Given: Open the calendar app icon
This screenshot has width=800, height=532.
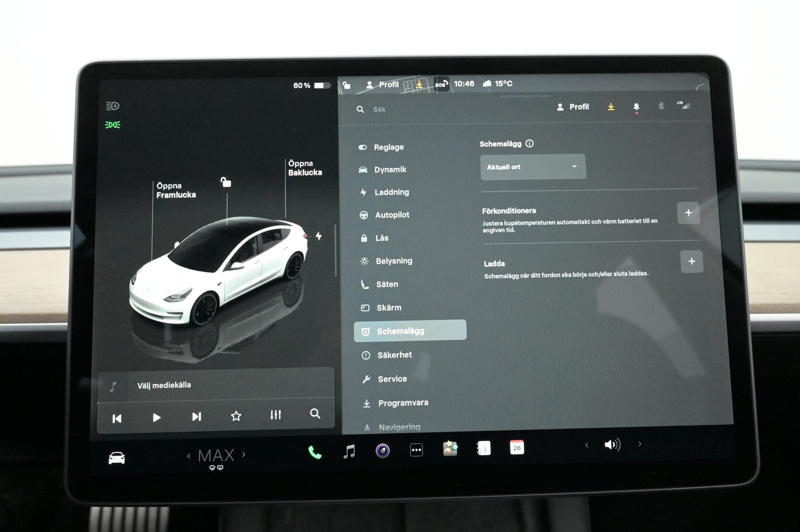Looking at the screenshot, I should (516, 448).
